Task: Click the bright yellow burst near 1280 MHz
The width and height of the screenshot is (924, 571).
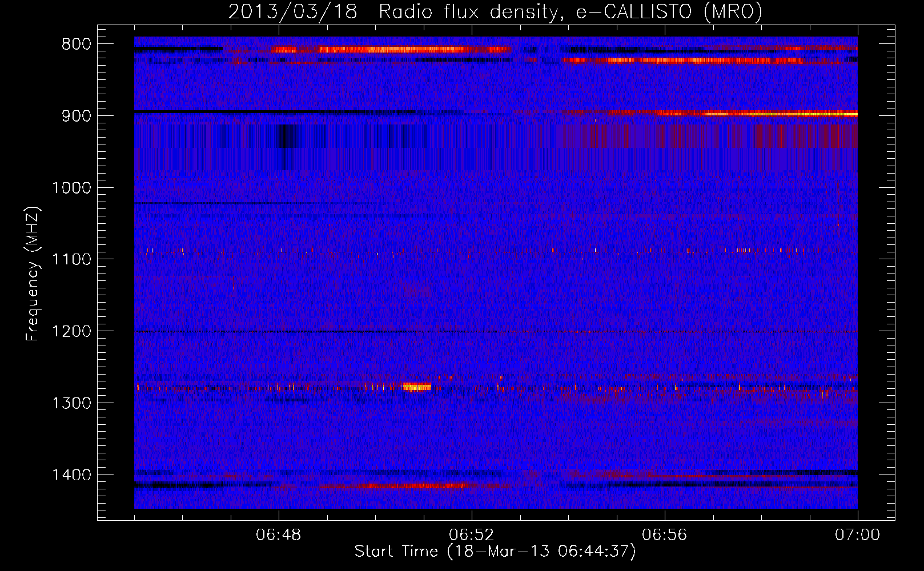Action: [x=417, y=387]
